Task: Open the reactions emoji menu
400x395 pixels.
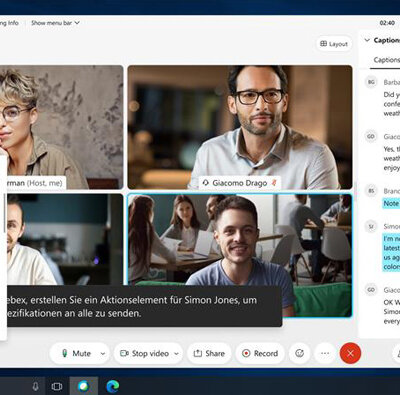Action: [300, 353]
